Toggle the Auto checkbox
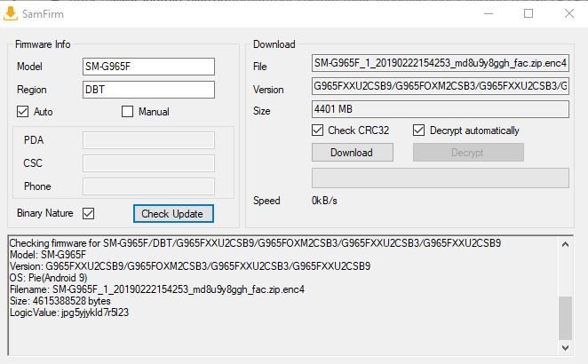 [x=22, y=111]
